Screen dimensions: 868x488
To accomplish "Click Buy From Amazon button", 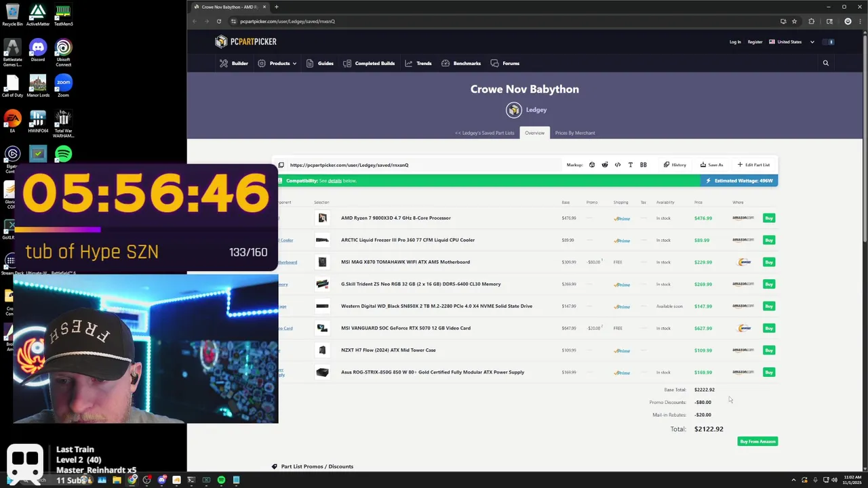I will 757,441.
